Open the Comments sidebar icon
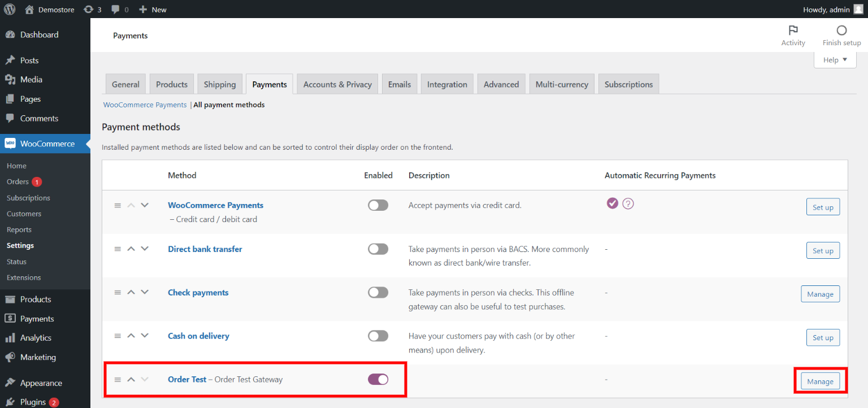This screenshot has height=408, width=868. click(10, 118)
